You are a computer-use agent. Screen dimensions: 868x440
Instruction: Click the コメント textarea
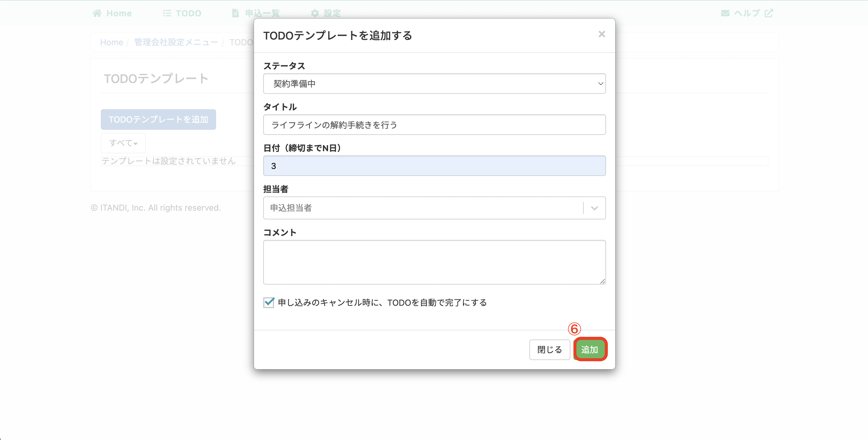[434, 262]
